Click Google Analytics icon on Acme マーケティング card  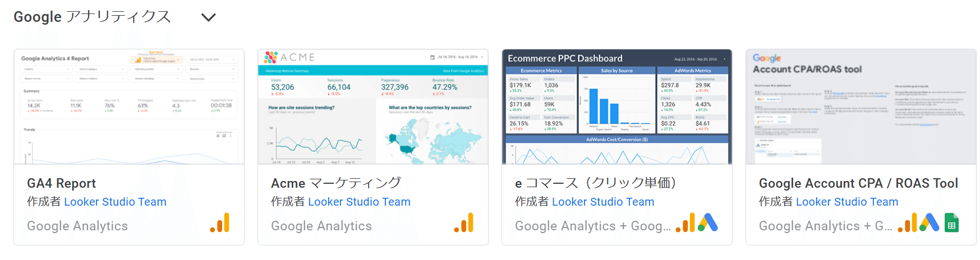(x=464, y=223)
